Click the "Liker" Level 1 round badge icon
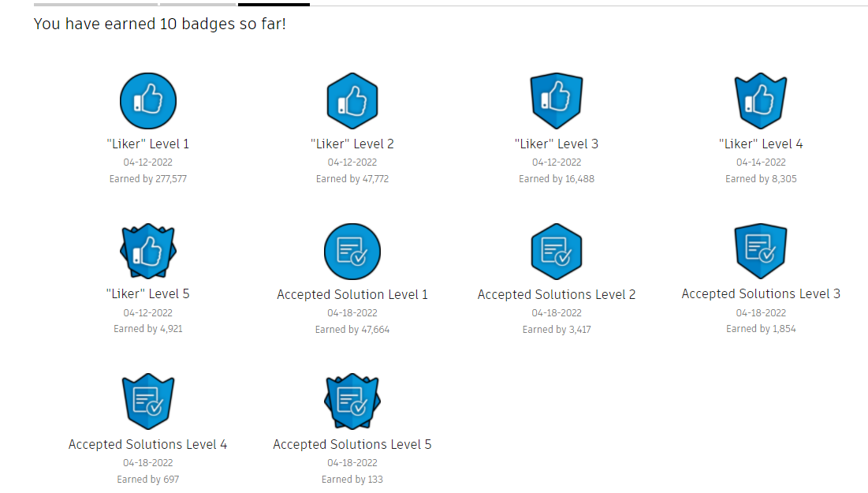 148,100
